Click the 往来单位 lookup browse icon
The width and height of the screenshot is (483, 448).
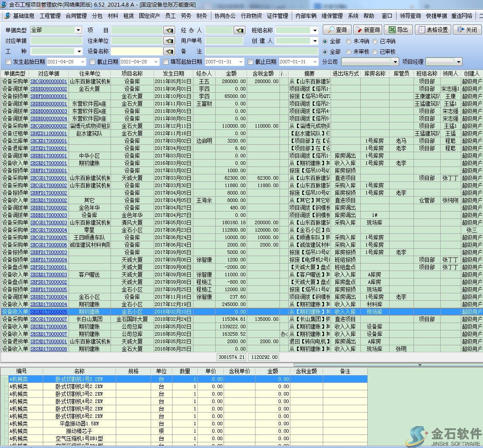(169, 41)
